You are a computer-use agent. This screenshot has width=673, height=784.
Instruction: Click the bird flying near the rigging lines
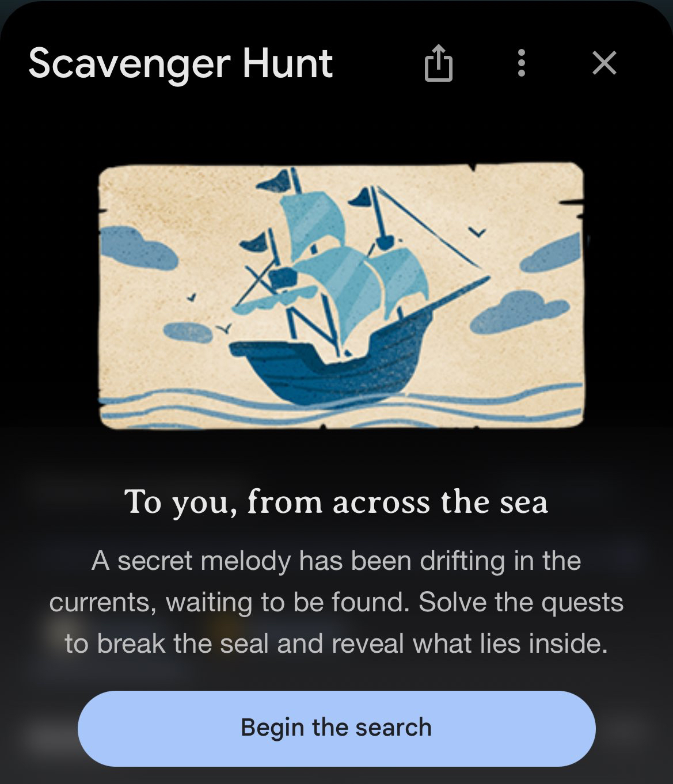tap(478, 231)
